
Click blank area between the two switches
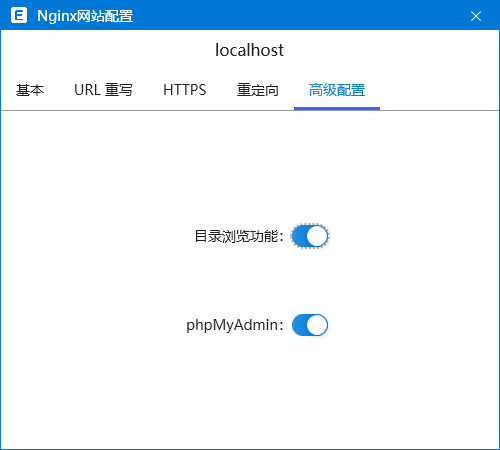(x=310, y=281)
